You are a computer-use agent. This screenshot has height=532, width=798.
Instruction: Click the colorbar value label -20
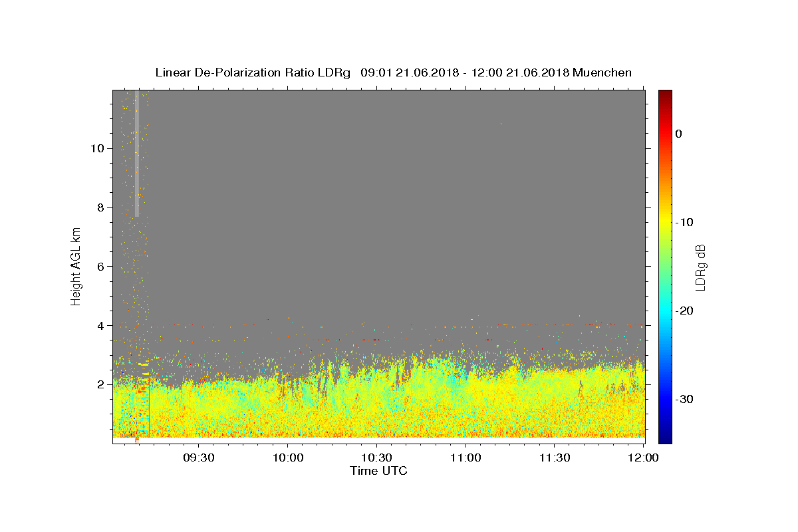[x=684, y=311]
